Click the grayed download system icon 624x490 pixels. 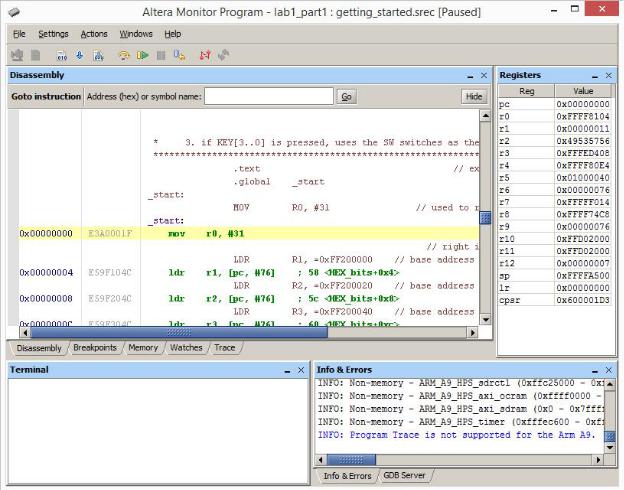click(x=17, y=55)
